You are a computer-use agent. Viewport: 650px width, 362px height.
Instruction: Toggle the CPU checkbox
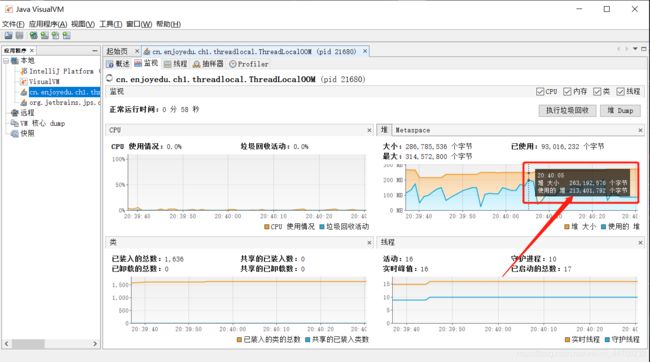click(540, 92)
